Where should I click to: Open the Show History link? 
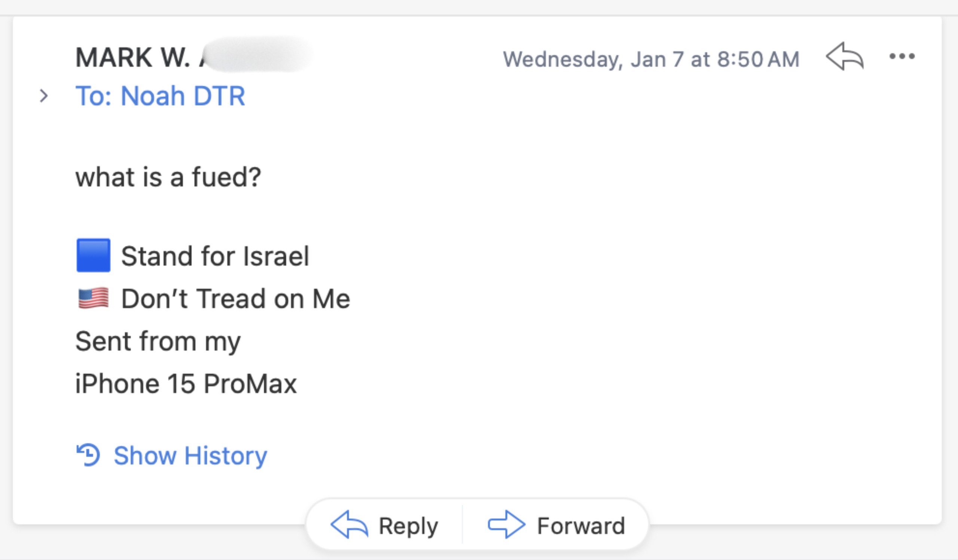click(190, 455)
